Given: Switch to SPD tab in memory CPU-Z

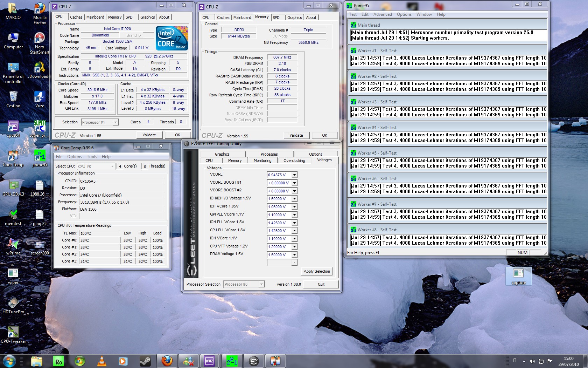Looking at the screenshot, I should click(276, 18).
